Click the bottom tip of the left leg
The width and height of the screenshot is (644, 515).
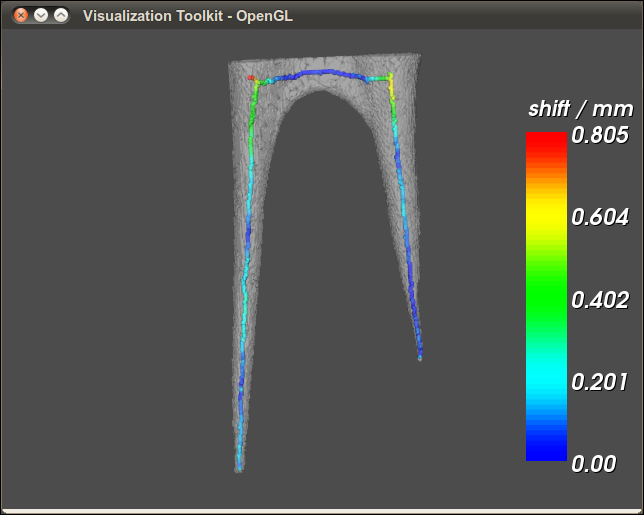pos(239,467)
